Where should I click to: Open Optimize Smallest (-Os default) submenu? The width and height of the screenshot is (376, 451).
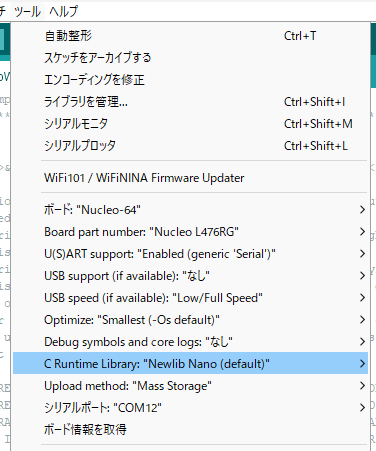click(x=190, y=320)
